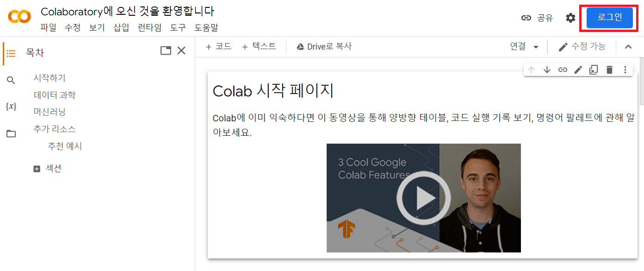Viewport: 644px width, 271px height.
Task: Go to 추가 리소스 section
Action: pyautogui.click(x=55, y=129)
